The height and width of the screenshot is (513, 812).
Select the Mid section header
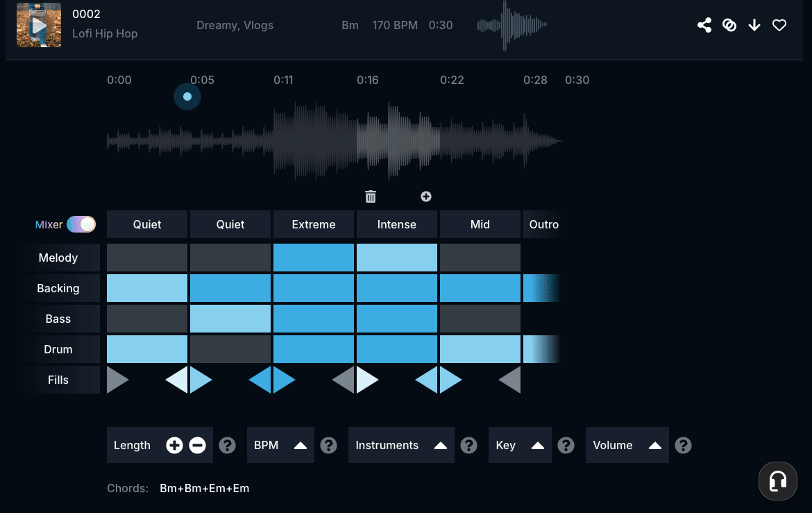point(480,224)
